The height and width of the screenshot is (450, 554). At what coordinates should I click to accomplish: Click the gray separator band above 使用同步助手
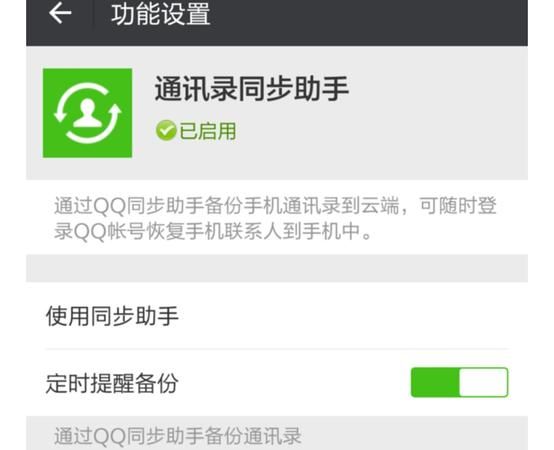click(277, 268)
